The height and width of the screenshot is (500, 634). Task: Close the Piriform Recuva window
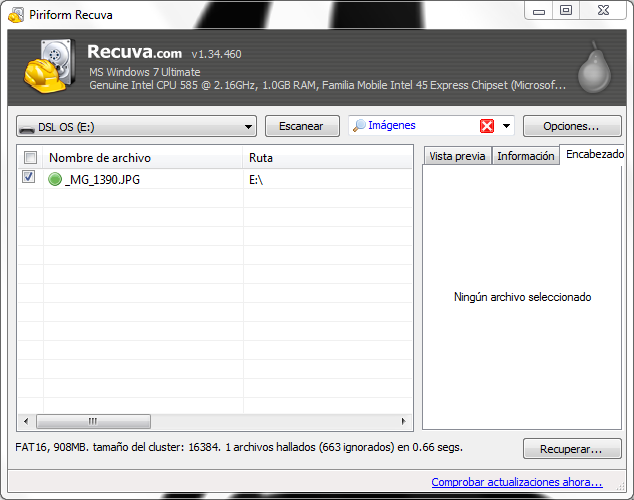[603, 11]
